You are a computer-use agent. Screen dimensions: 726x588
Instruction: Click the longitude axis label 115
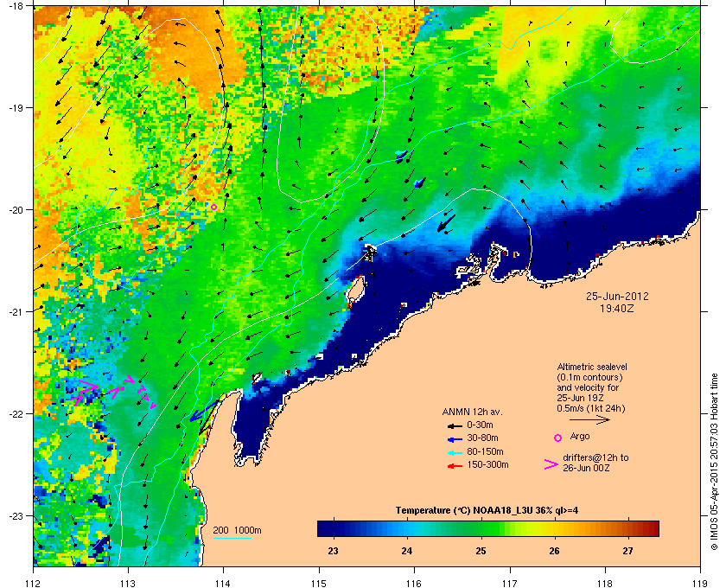pyautogui.click(x=319, y=583)
